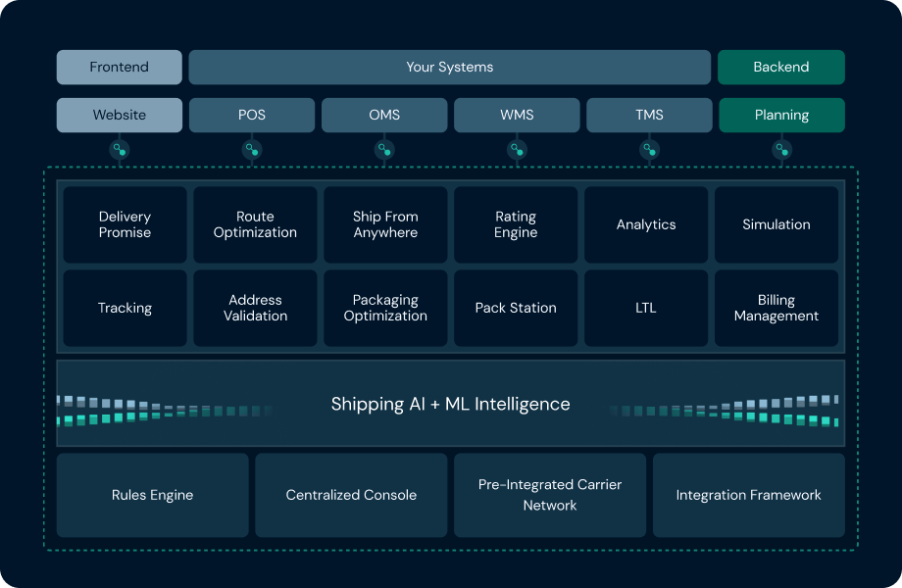Select the Pack Station tile
902x588 pixels.
[516, 308]
